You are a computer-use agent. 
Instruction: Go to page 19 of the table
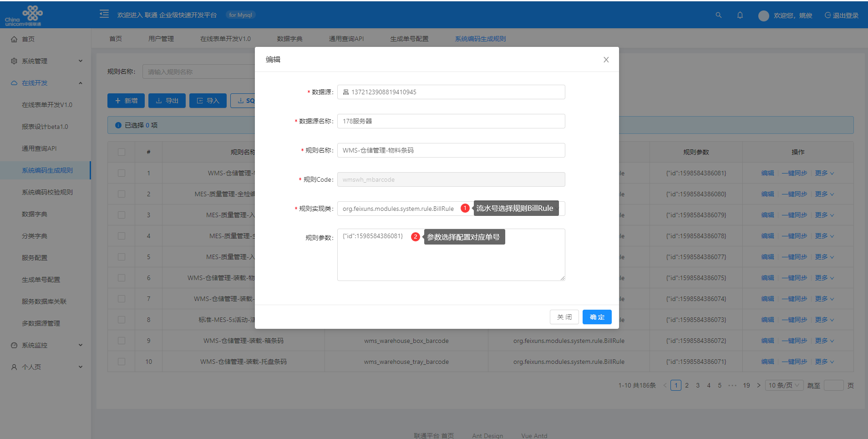[x=746, y=385]
